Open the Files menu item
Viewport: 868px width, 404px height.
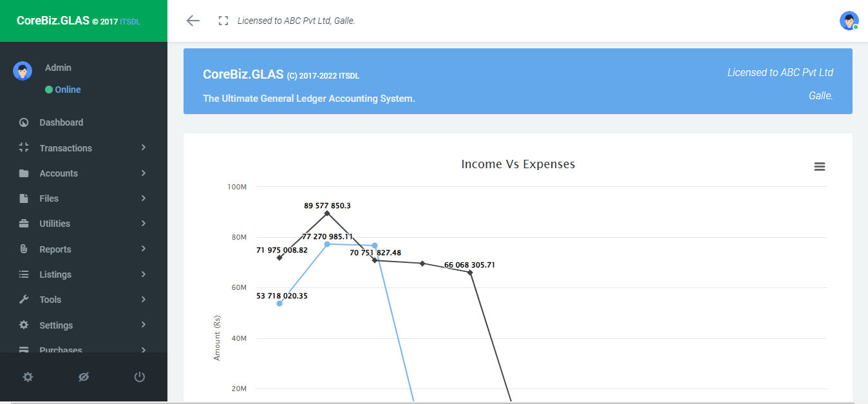tap(84, 198)
